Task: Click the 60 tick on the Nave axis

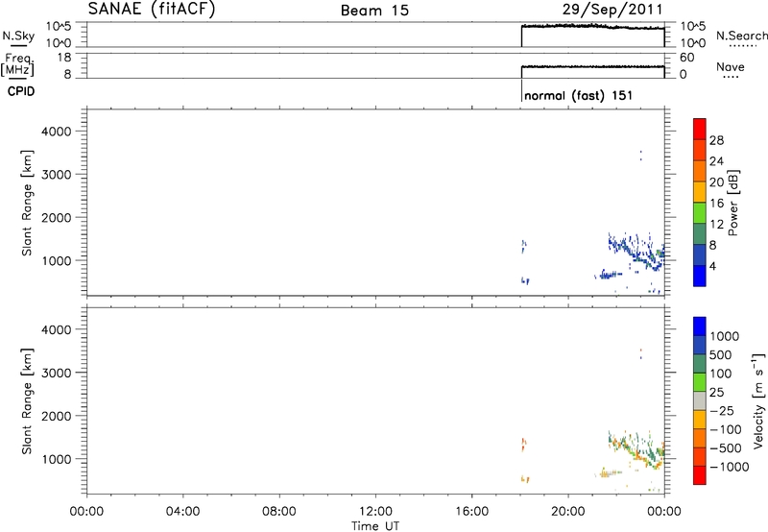Action: (687, 58)
